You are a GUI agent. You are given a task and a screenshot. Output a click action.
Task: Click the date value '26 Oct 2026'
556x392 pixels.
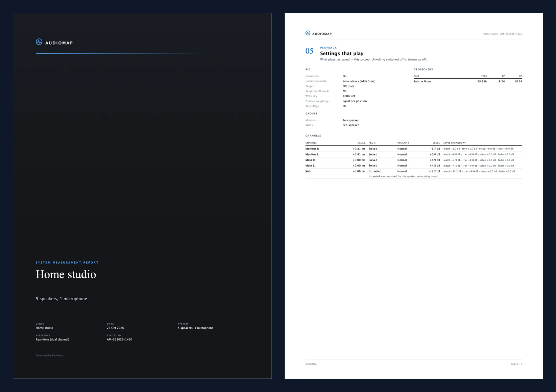point(115,328)
